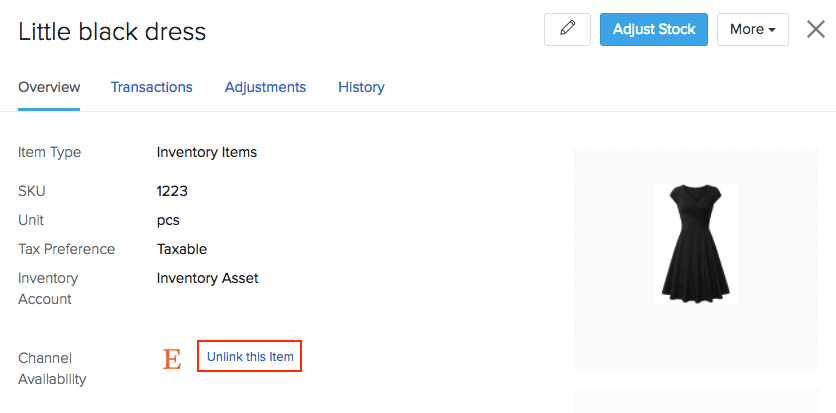This screenshot has width=836, height=413.
Task: Open the Transactions tab
Action: tap(151, 87)
